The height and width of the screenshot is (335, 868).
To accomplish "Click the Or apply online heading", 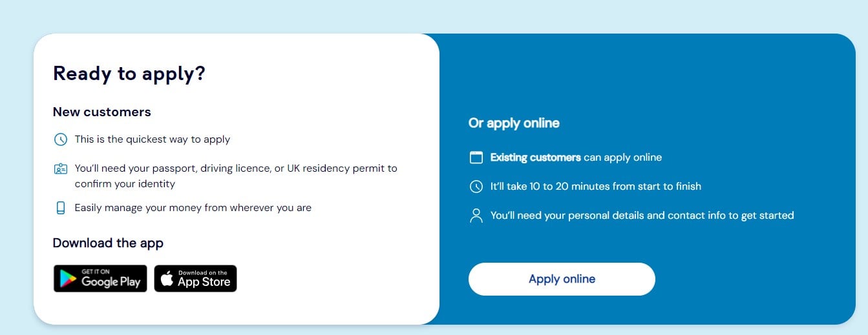I will click(514, 123).
